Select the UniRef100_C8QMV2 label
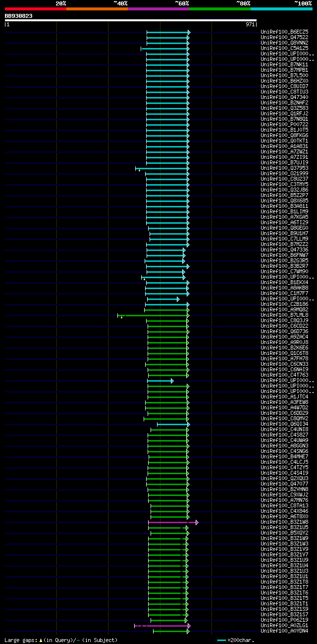The height and width of the screenshot is (644, 317). click(284, 419)
